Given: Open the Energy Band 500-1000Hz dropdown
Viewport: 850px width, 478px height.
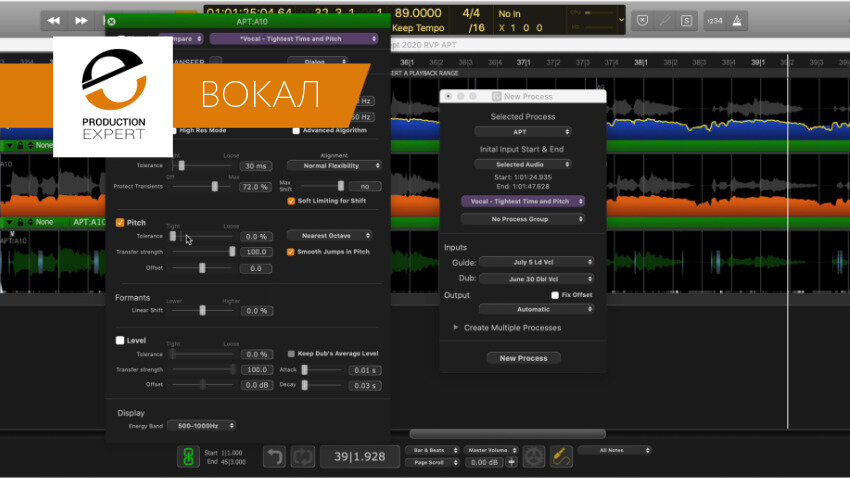Looking at the screenshot, I should 201,426.
